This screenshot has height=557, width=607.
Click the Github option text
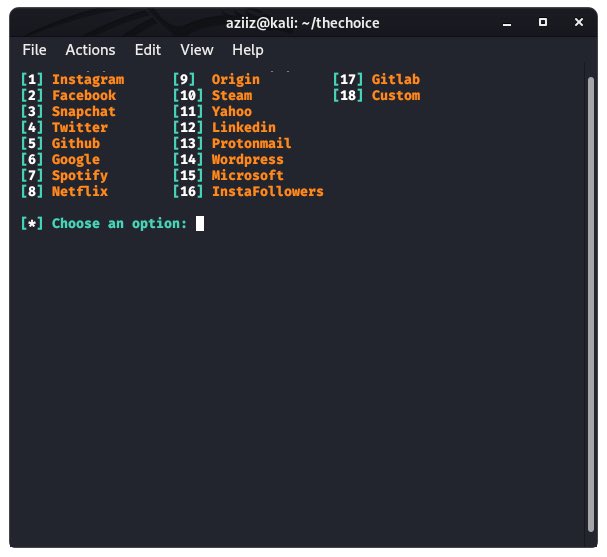[x=76, y=144]
